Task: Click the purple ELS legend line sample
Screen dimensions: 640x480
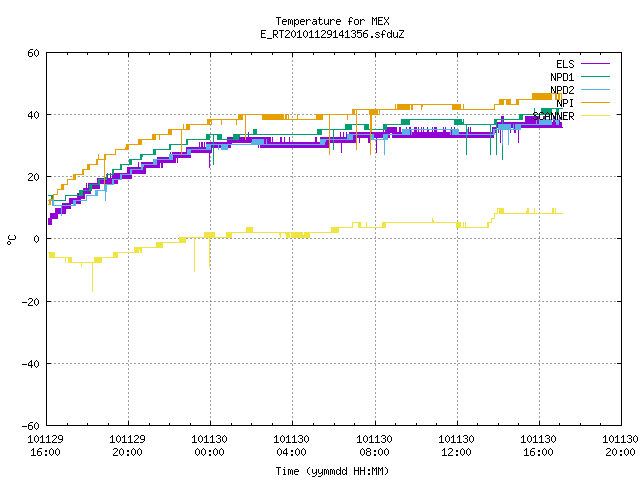Action: point(595,64)
